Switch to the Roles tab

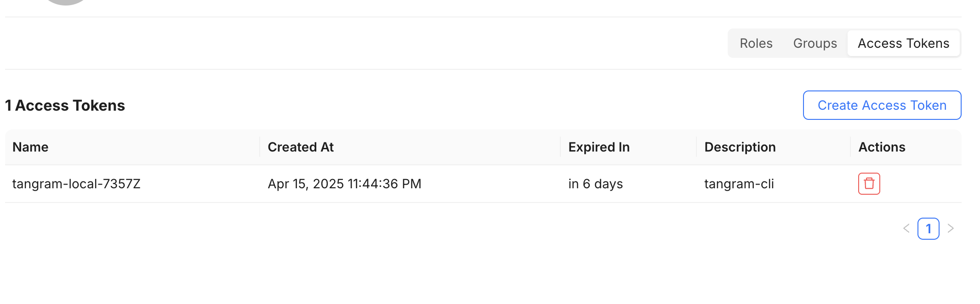756,43
